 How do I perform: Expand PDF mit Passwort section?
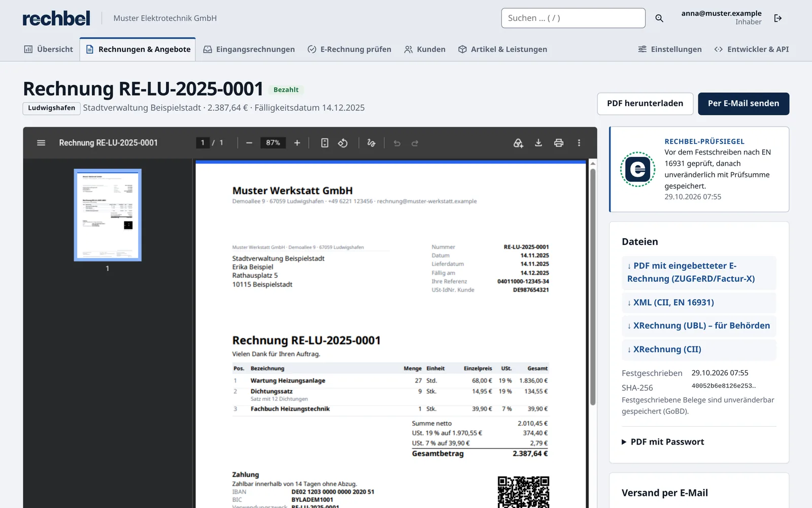tap(663, 442)
